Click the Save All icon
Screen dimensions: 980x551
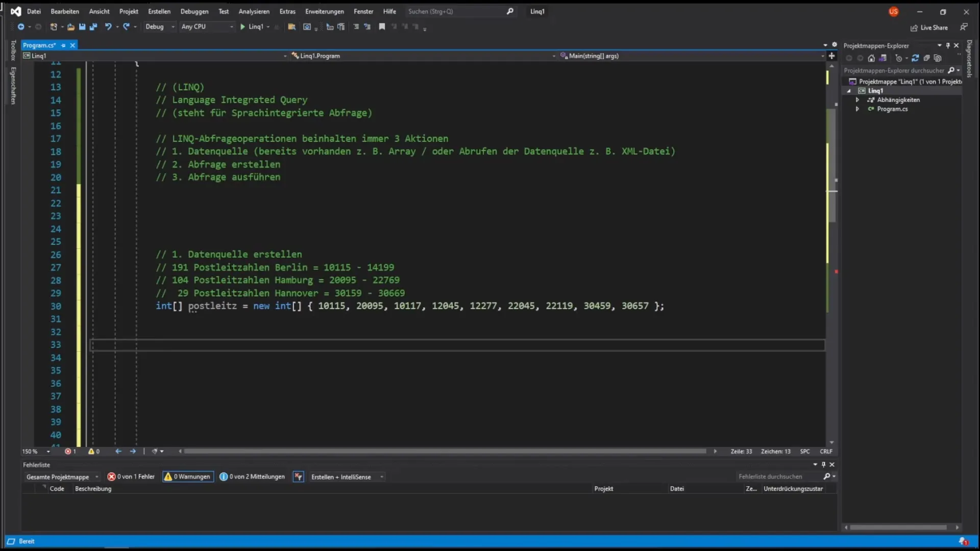coord(93,27)
